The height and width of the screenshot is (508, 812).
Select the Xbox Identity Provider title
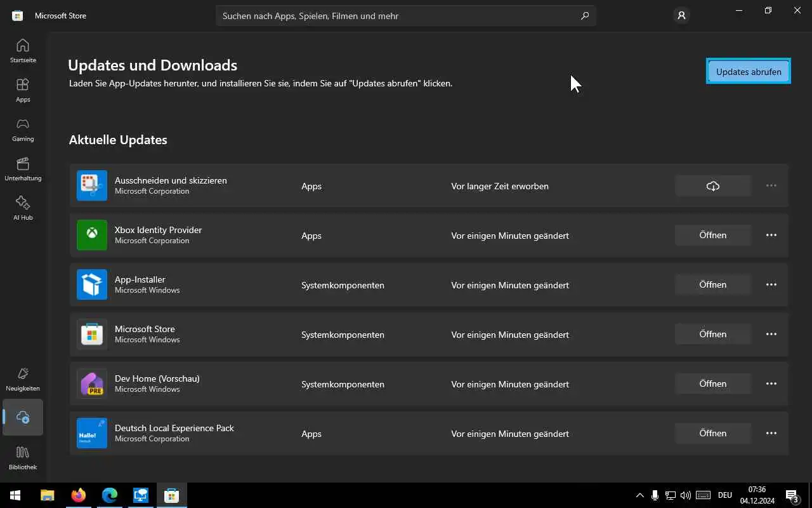point(158,230)
